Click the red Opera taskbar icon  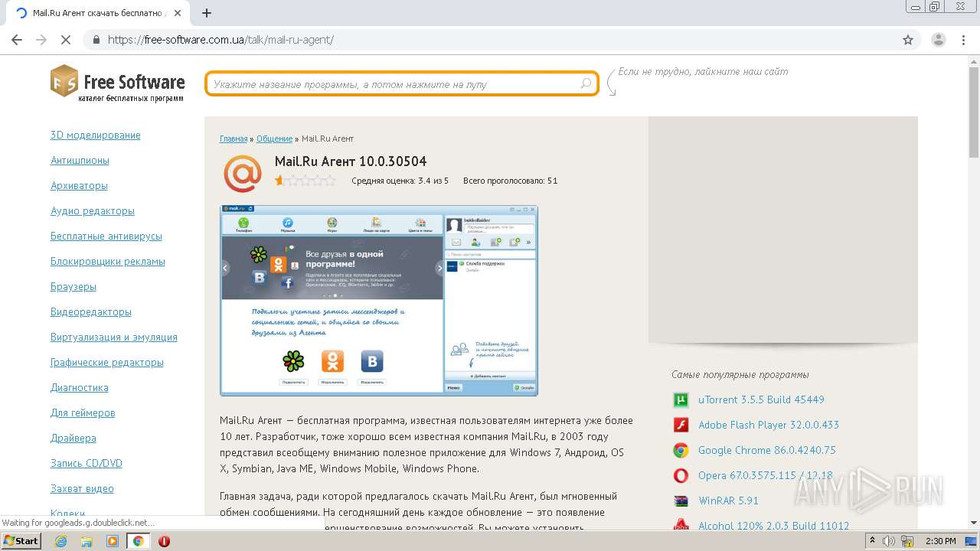(x=164, y=541)
